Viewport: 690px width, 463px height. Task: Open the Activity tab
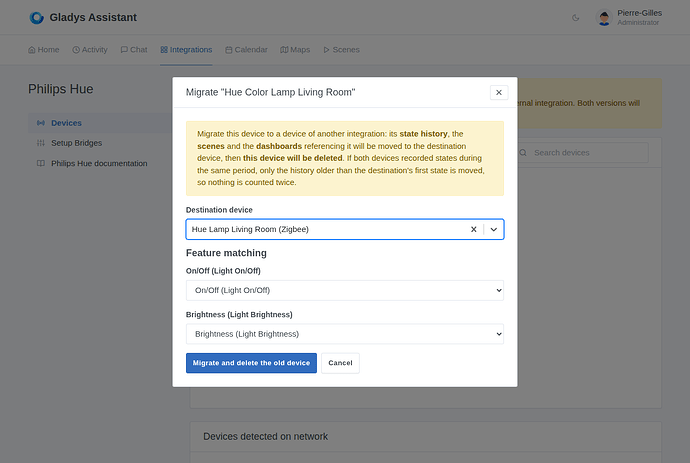90,50
